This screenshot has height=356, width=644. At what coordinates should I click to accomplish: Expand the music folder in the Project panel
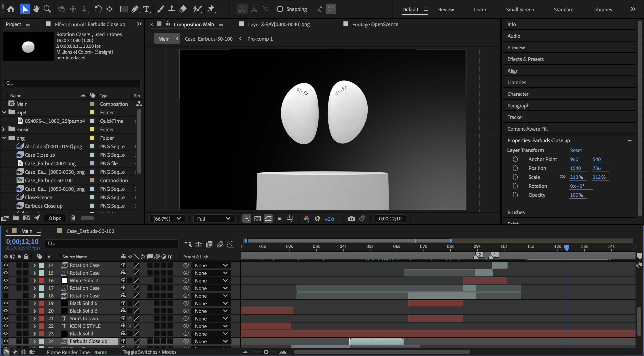point(4,129)
